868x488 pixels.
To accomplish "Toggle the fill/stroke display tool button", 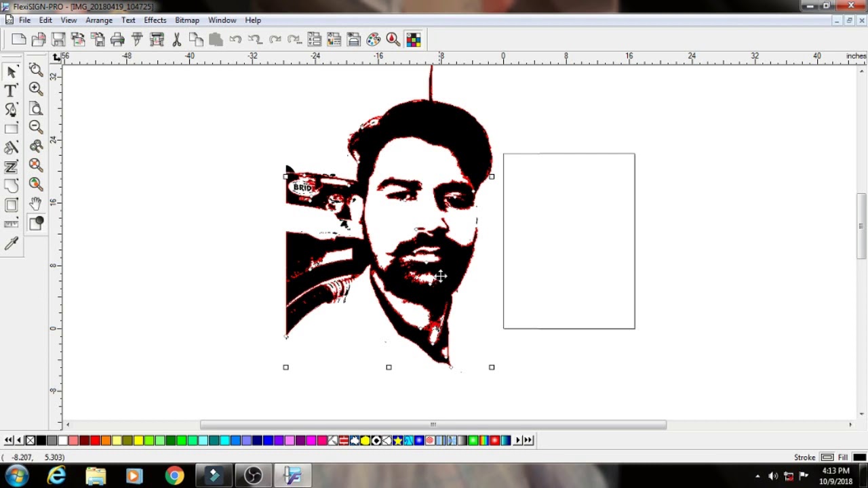I will tap(36, 223).
